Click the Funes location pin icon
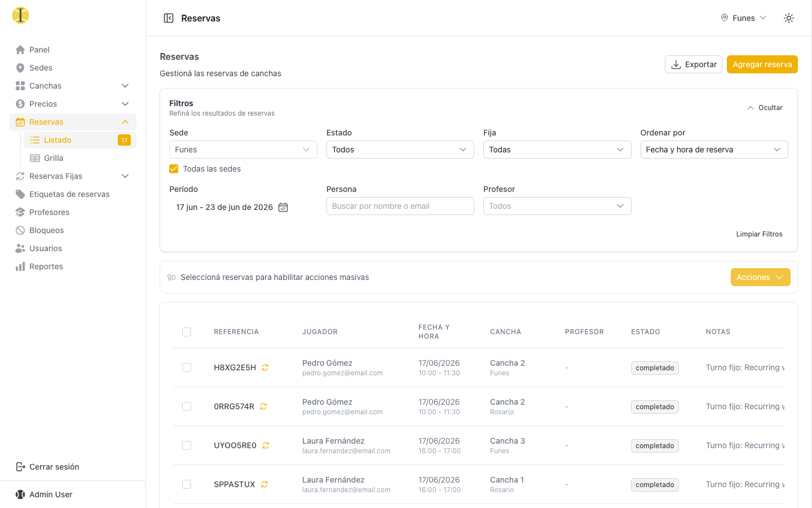 pyautogui.click(x=725, y=18)
